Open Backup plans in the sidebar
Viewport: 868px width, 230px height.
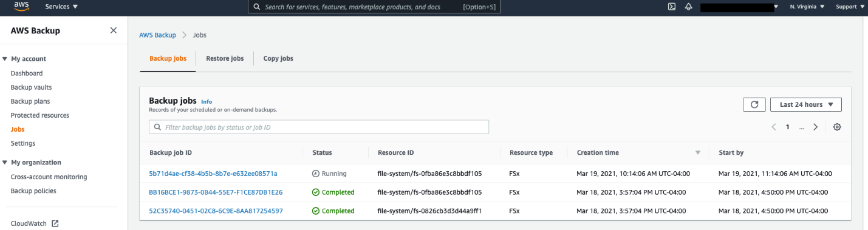30,101
